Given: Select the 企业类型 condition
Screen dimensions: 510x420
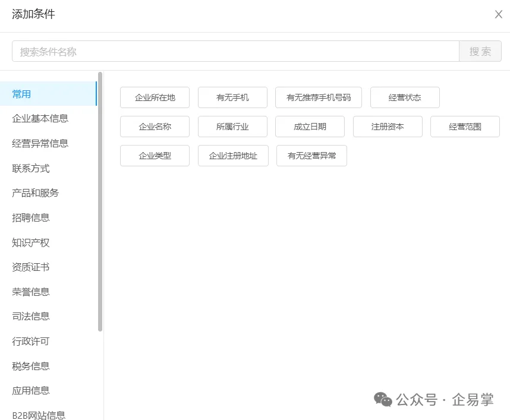Looking at the screenshot, I should click(x=155, y=156).
